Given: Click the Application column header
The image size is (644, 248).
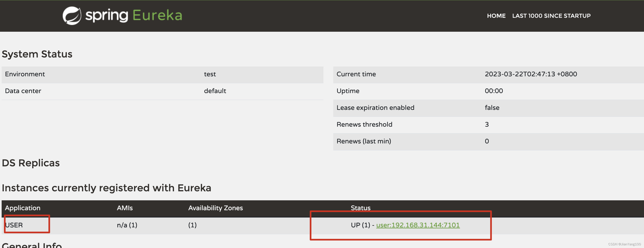Looking at the screenshot, I should click(x=23, y=208).
